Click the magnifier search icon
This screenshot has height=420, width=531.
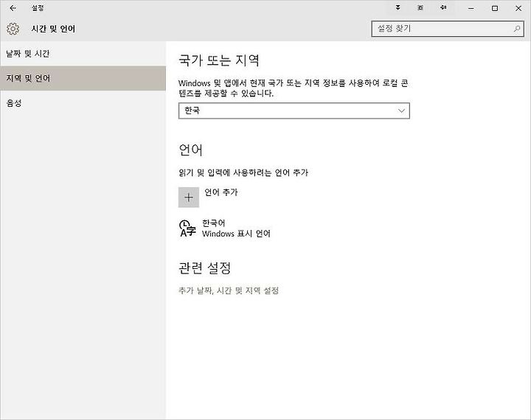(517, 29)
